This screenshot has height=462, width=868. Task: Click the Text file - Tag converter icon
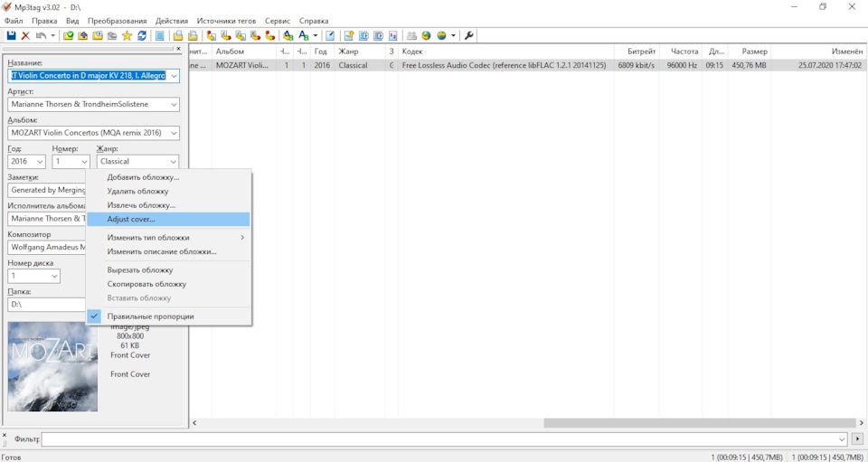[x=255, y=35]
